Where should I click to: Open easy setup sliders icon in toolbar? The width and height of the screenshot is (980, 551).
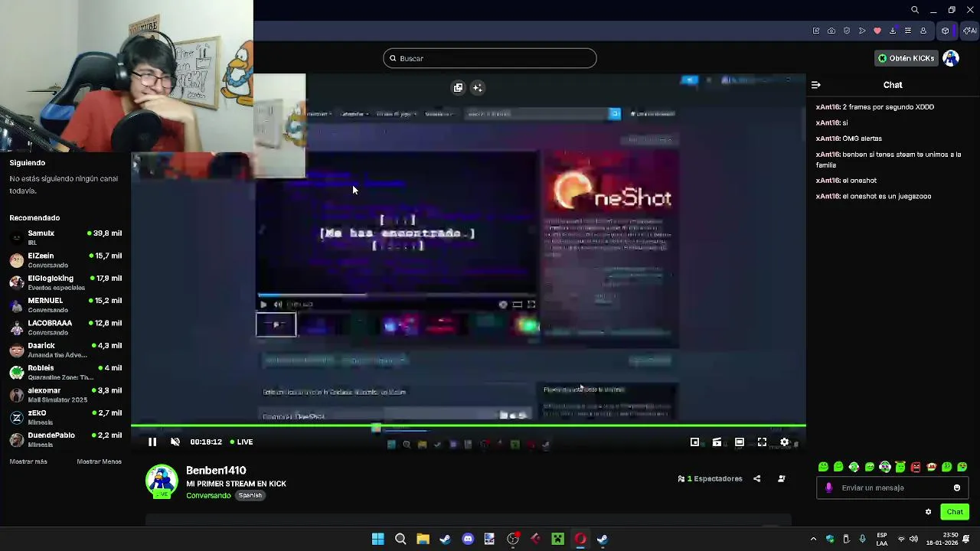point(908,31)
